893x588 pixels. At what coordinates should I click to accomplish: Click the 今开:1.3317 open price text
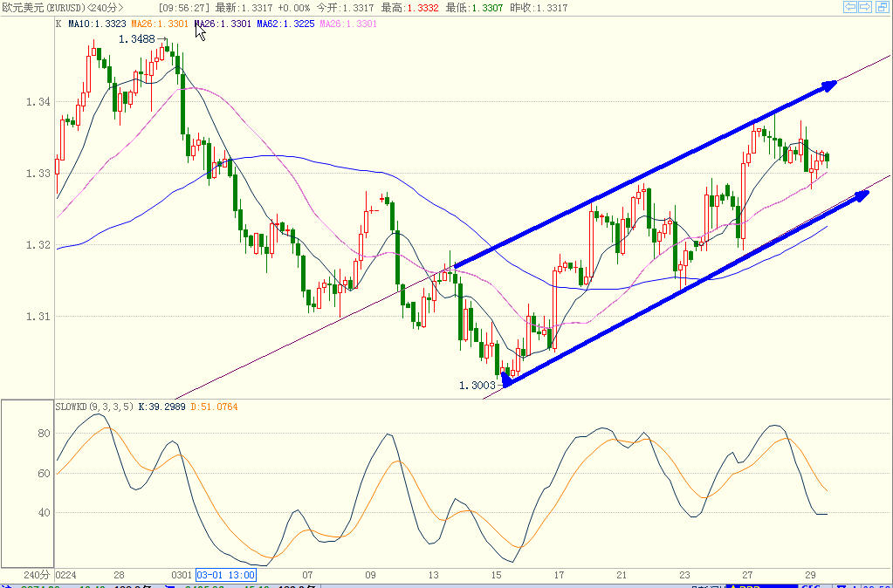tap(345, 8)
